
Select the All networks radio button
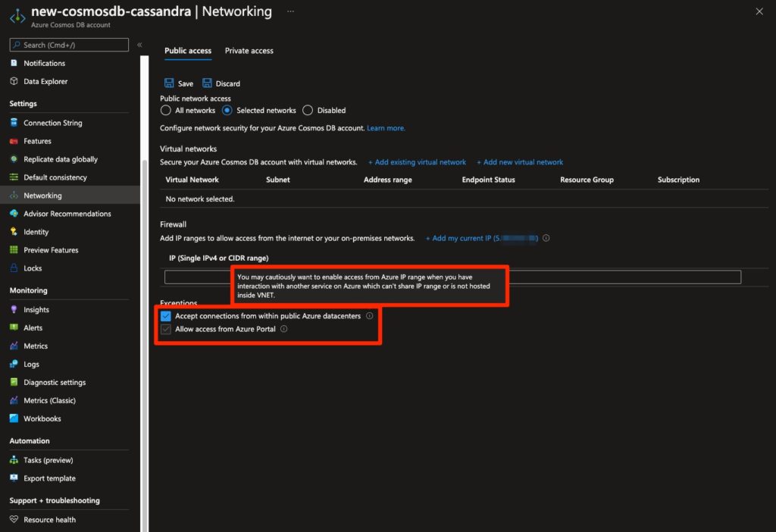pyautogui.click(x=166, y=111)
